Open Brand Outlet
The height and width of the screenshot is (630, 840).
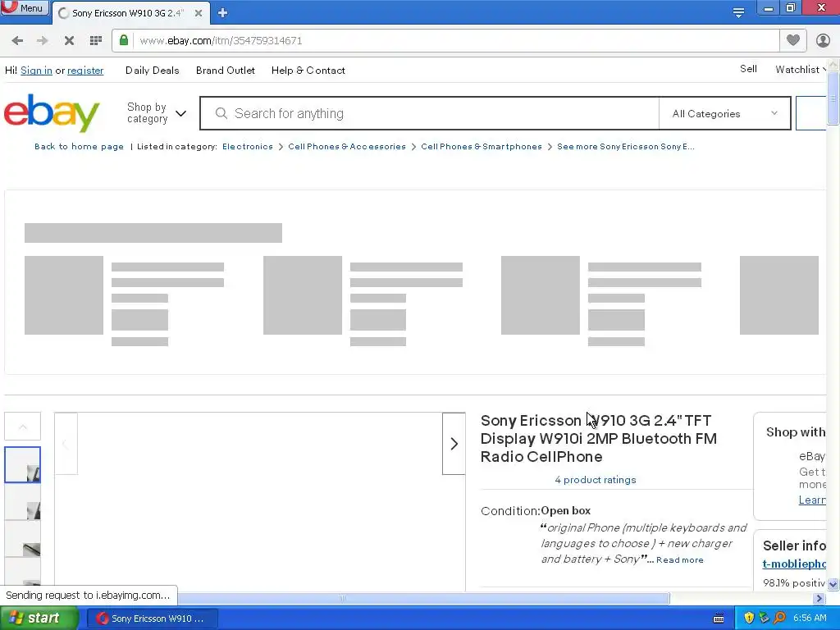[x=226, y=71]
